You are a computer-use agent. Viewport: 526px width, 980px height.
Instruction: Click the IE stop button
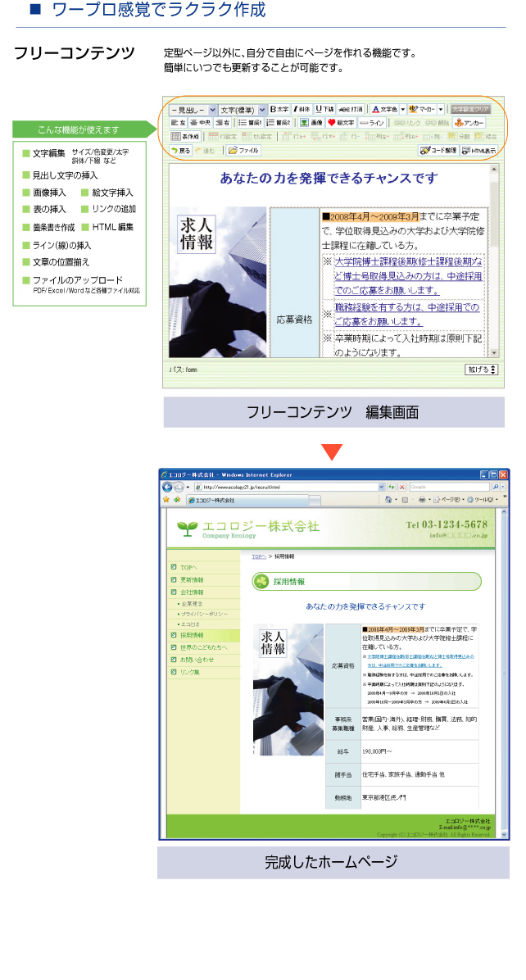pos(402,487)
